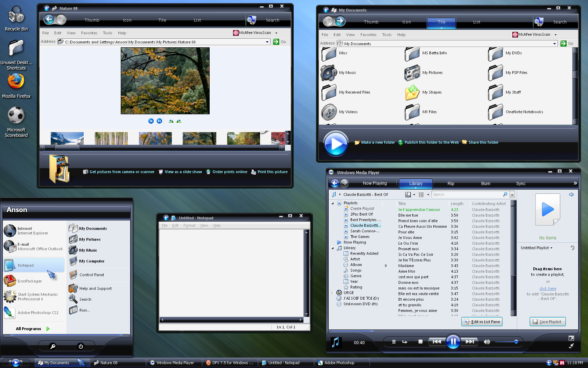Open My Music folder in My Documents
This screenshot has height=368, width=588.
click(339, 73)
